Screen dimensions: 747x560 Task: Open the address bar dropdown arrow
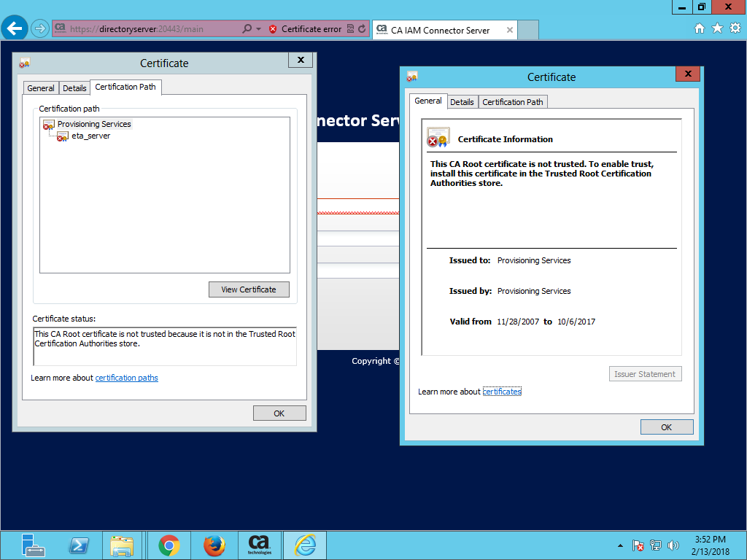coord(259,29)
